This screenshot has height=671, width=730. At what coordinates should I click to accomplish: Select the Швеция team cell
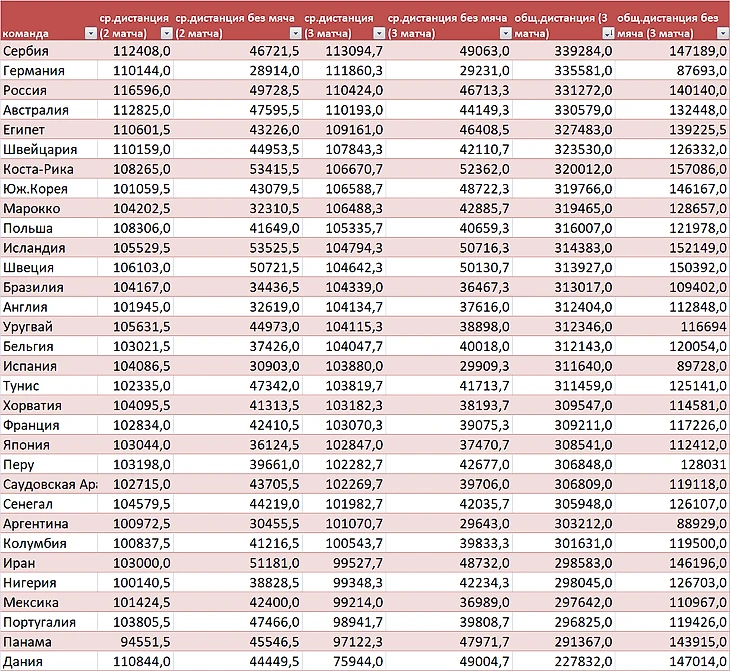point(48,267)
